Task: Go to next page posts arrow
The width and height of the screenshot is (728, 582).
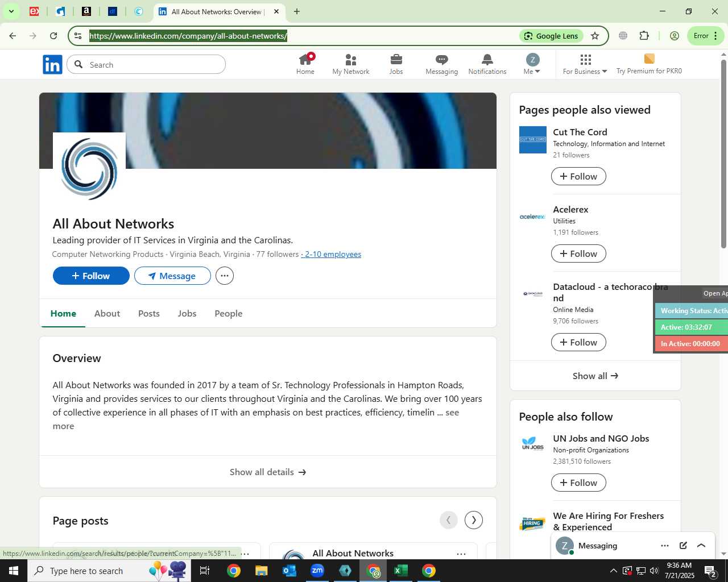Action: 474,520
